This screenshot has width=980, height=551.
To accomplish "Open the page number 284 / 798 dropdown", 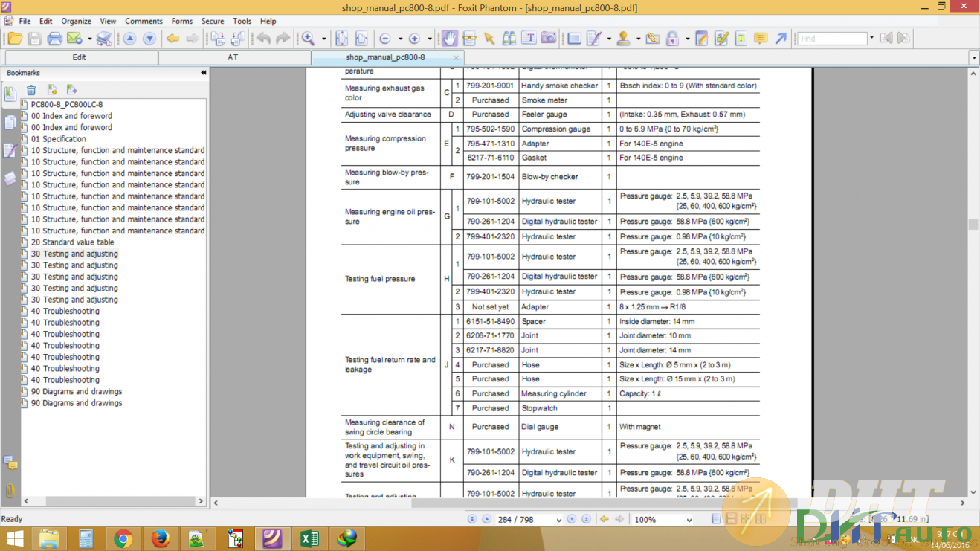I will tap(558, 520).
